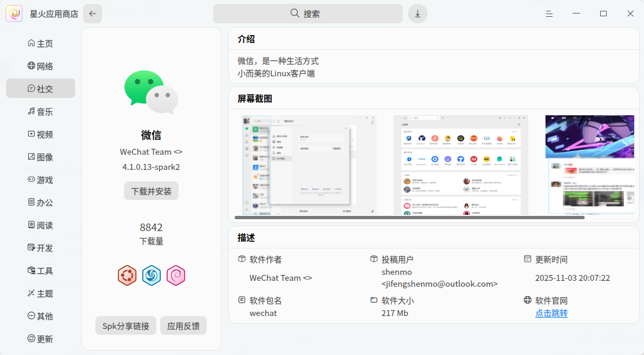Click the 软件包名 package icon
This screenshot has height=355, width=644.
click(242, 300)
